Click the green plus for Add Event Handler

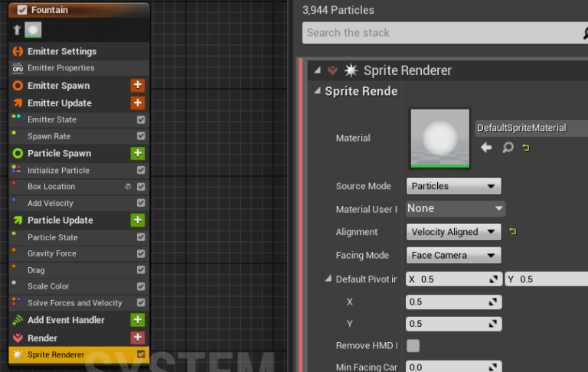138,320
